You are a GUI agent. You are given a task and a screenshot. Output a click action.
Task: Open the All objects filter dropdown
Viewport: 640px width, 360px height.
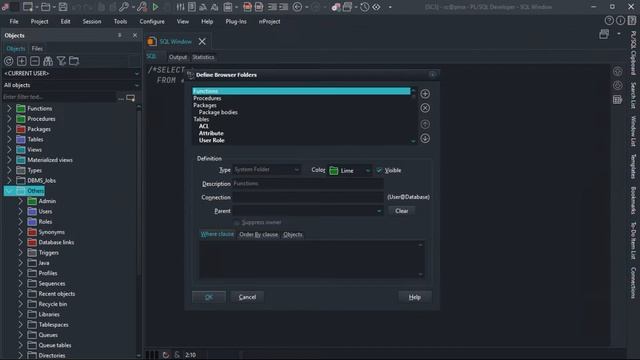[x=137, y=85]
